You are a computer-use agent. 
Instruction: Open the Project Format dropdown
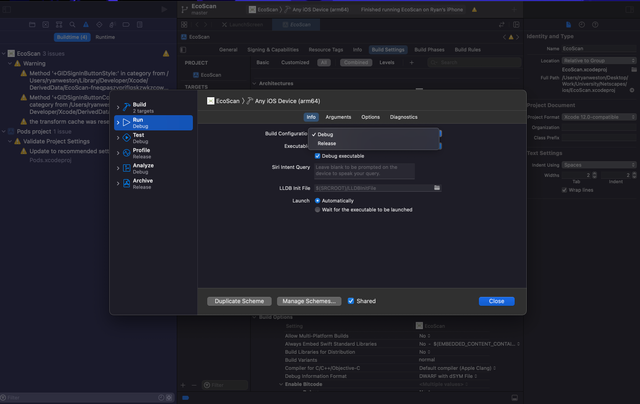click(x=599, y=117)
